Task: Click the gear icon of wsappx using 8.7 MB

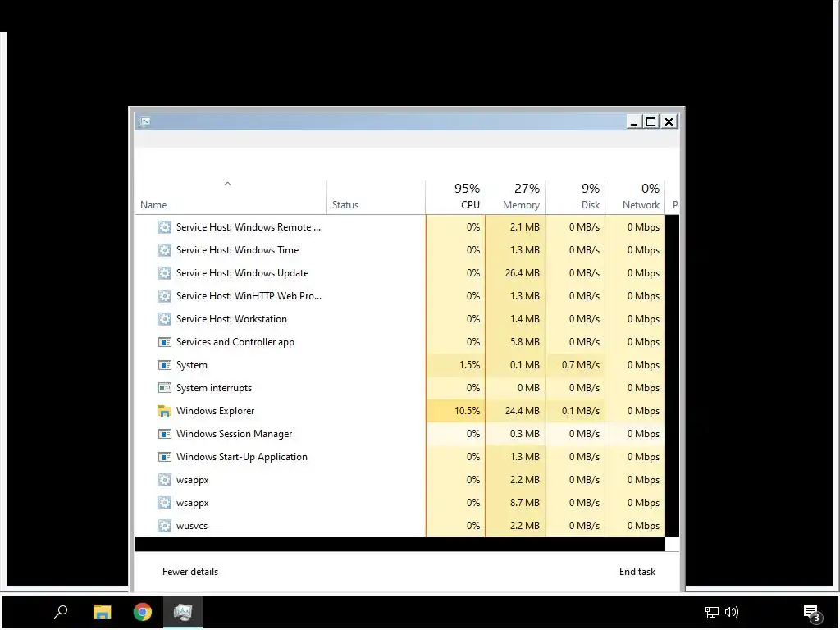Action: [x=164, y=503]
